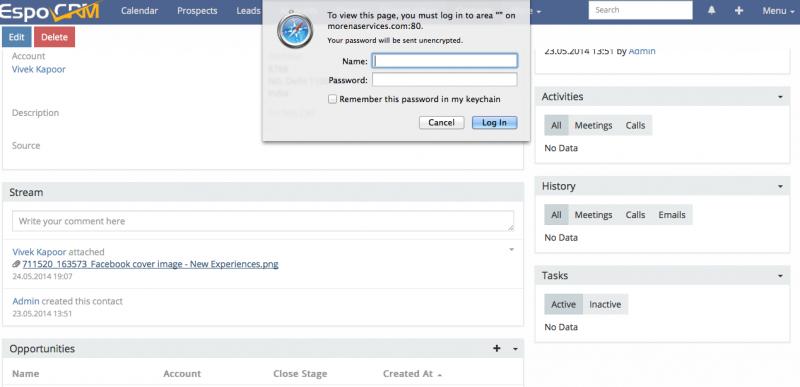The image size is (800, 387).
Task: Add a new opportunity with plus icon
Action: pyautogui.click(x=496, y=348)
